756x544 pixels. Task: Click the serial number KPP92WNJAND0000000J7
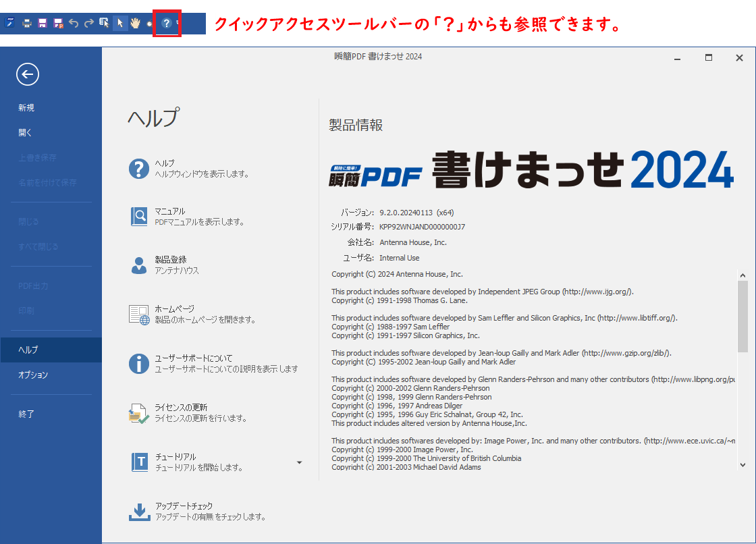pyautogui.click(x=423, y=227)
